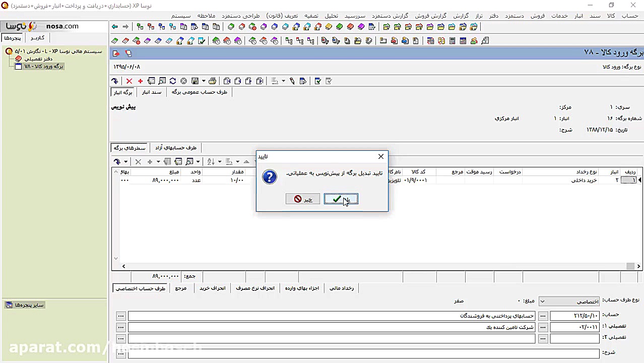Click the red X delete icon in document toolbar
Screen dimensions: 644x363
(129, 81)
